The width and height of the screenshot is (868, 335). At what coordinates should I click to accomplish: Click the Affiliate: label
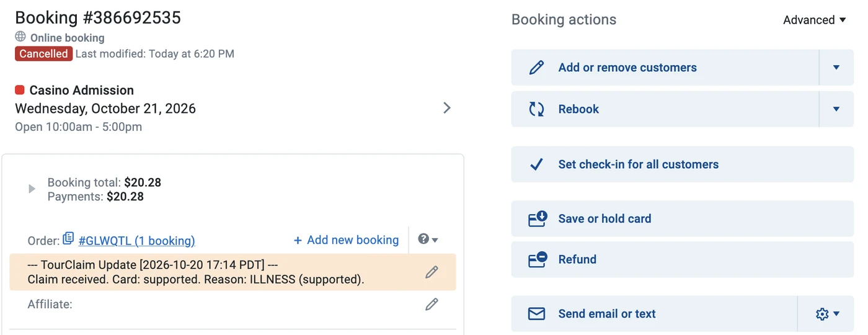point(50,305)
